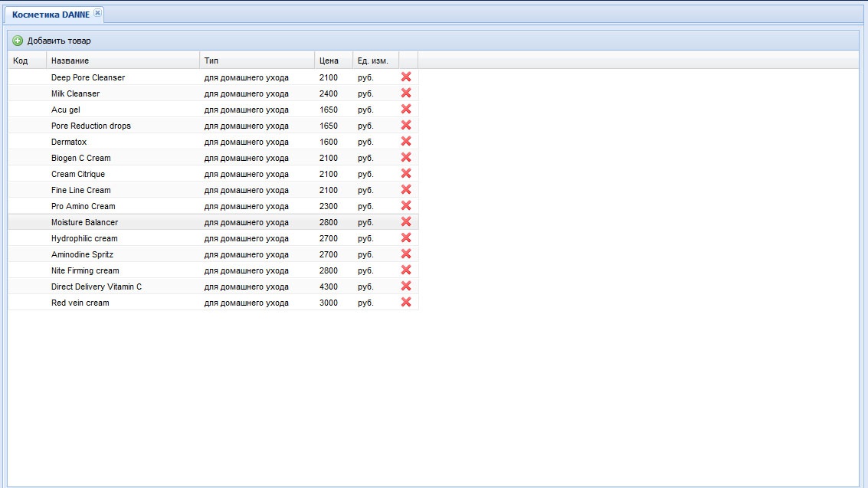Delete the Acu gel row

tap(406, 109)
